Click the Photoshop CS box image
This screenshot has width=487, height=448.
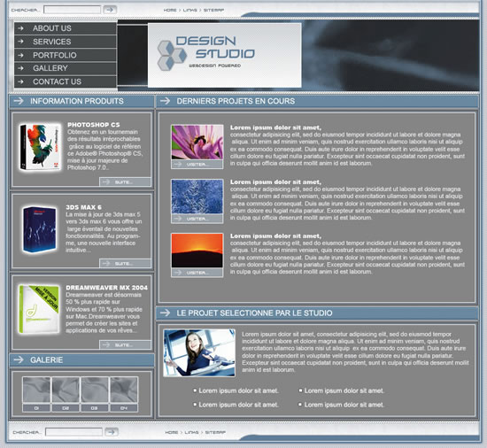[40, 147]
